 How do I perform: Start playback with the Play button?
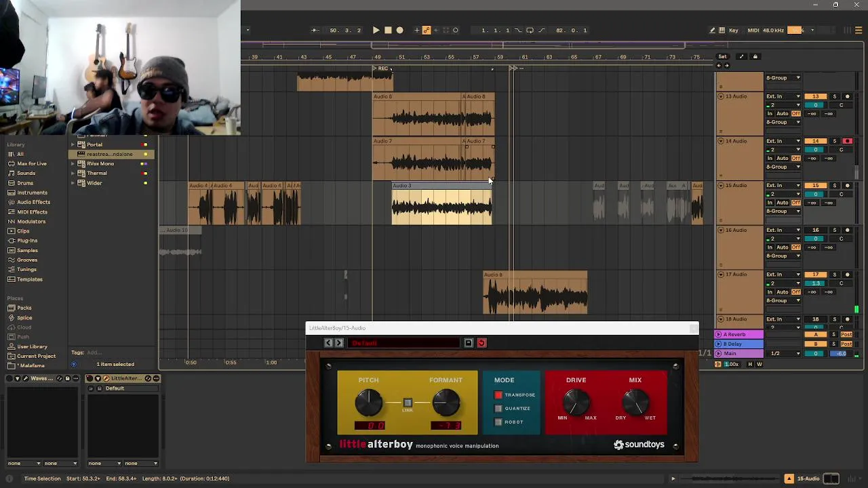[376, 30]
